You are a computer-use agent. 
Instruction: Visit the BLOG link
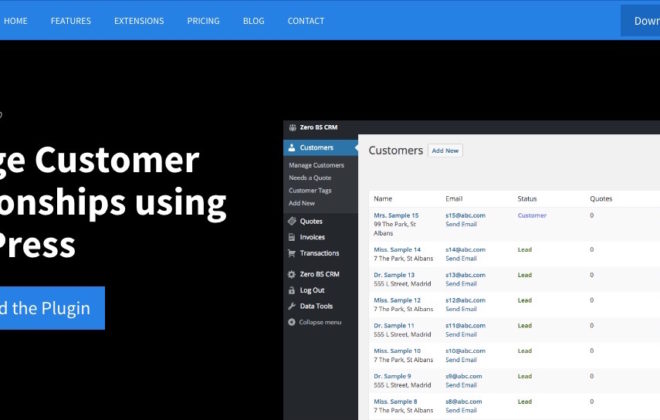pos(253,21)
